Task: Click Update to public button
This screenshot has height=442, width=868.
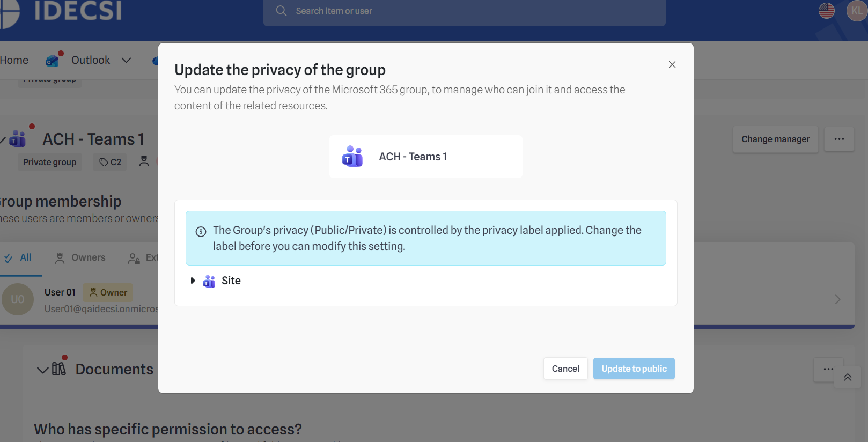Action: coord(634,369)
